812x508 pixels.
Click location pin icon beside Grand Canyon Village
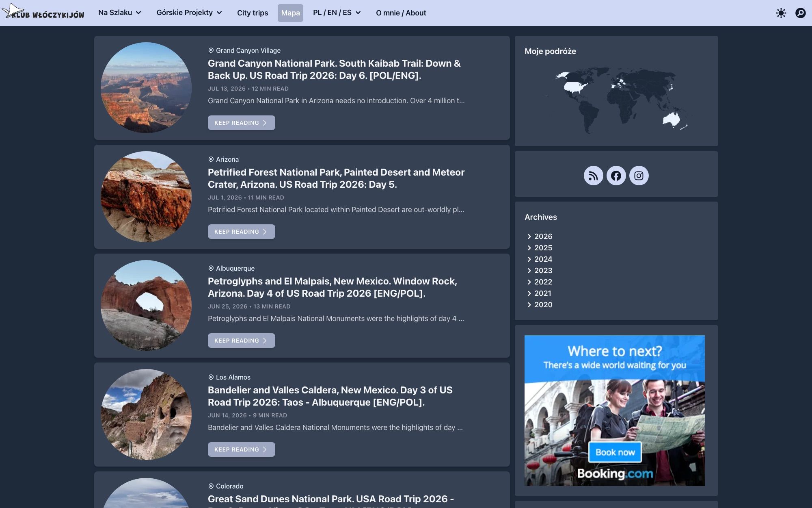coord(211,50)
